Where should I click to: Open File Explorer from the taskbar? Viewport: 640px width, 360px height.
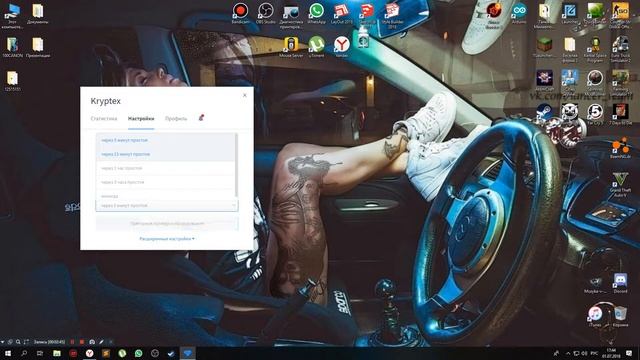pos(57,353)
